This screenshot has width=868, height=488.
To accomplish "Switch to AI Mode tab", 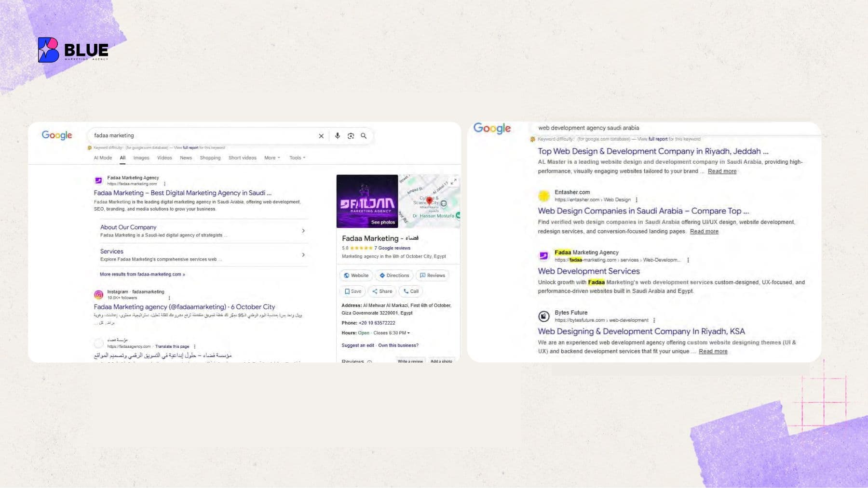I will point(103,158).
